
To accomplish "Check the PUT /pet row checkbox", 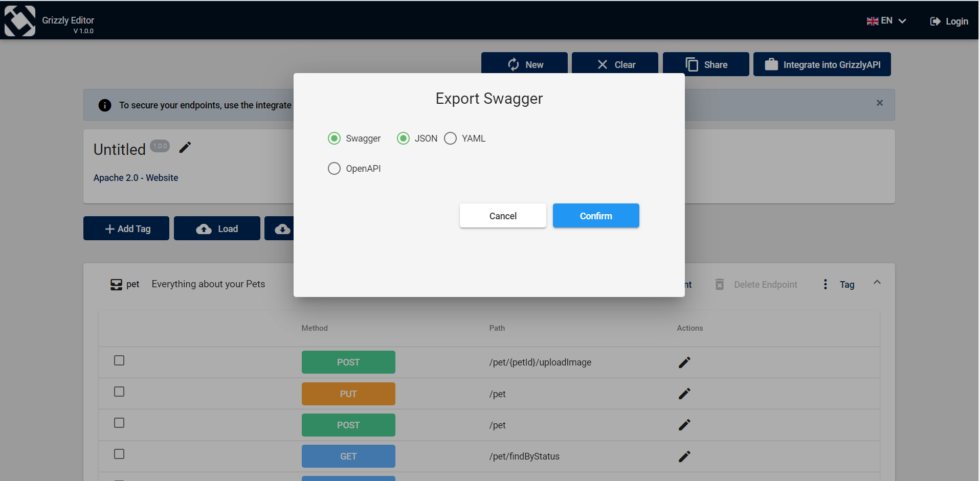I will coord(119,392).
